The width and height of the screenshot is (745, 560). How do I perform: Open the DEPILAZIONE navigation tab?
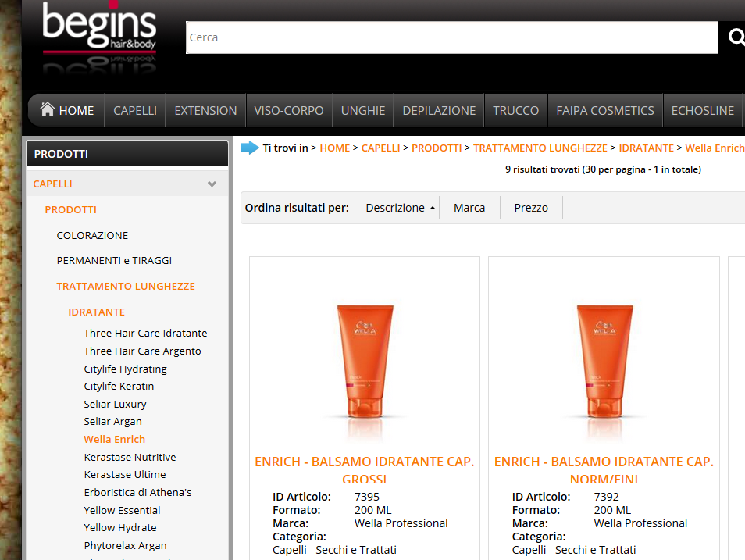click(x=439, y=110)
